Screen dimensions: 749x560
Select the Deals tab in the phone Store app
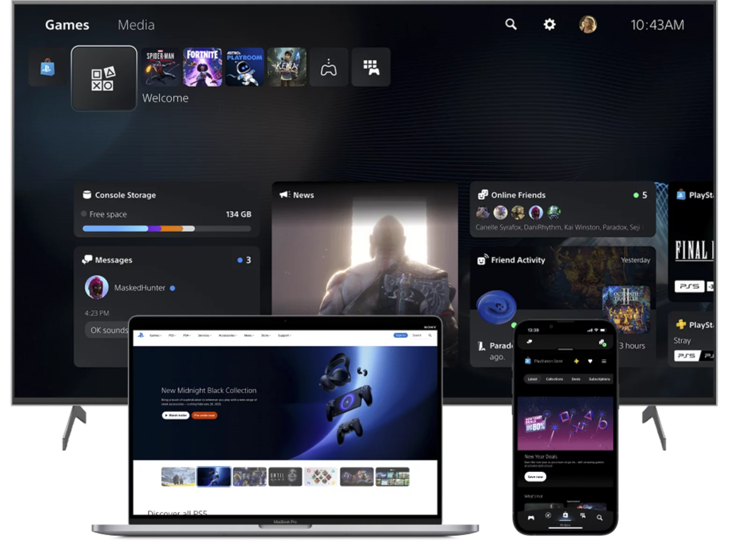pyautogui.click(x=576, y=379)
